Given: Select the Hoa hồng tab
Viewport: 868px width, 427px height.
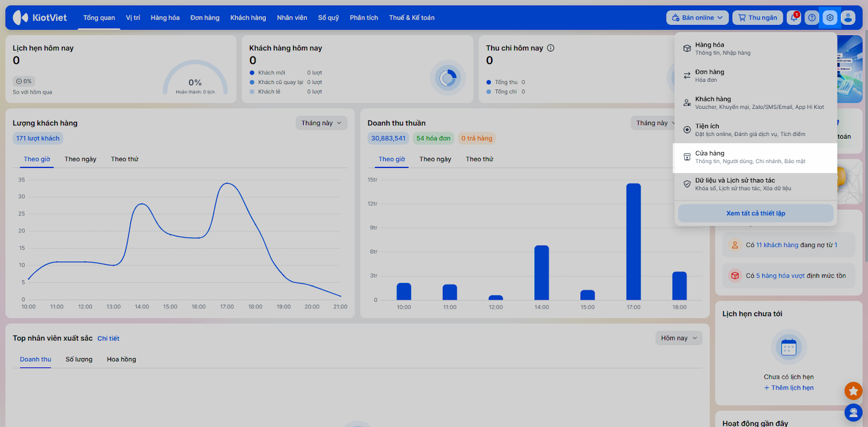Looking at the screenshot, I should coord(122,359).
